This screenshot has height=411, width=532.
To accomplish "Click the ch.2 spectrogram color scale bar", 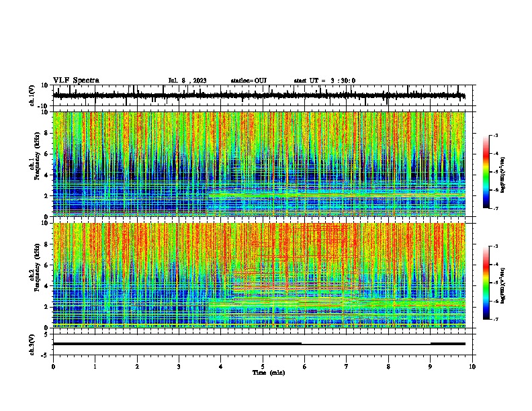I will (486, 283).
